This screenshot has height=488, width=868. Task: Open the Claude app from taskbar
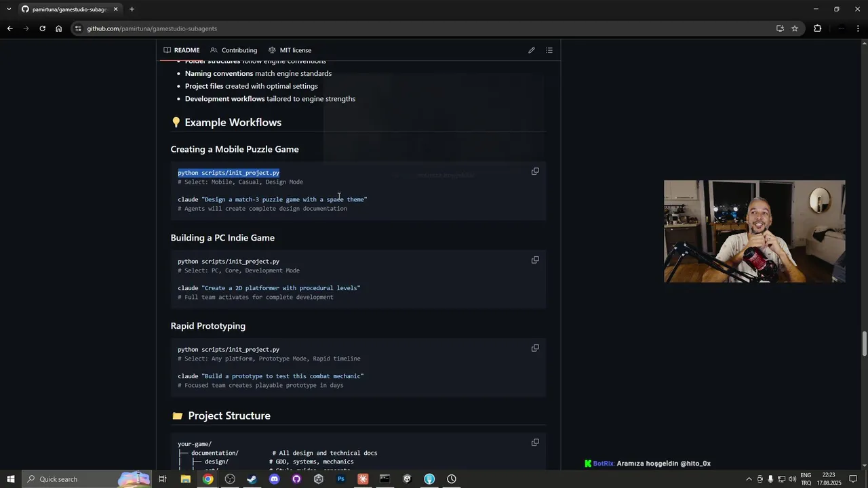click(x=363, y=479)
